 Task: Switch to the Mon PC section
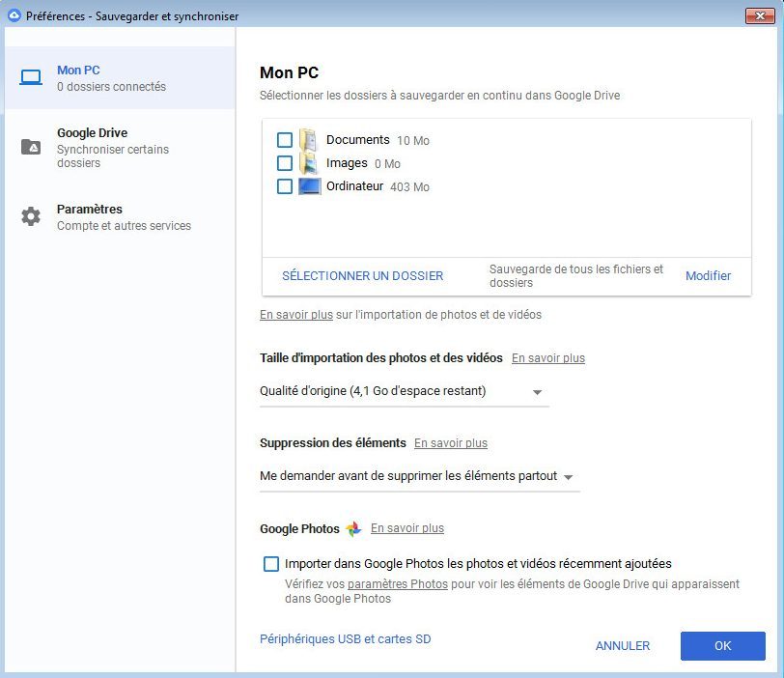point(120,78)
